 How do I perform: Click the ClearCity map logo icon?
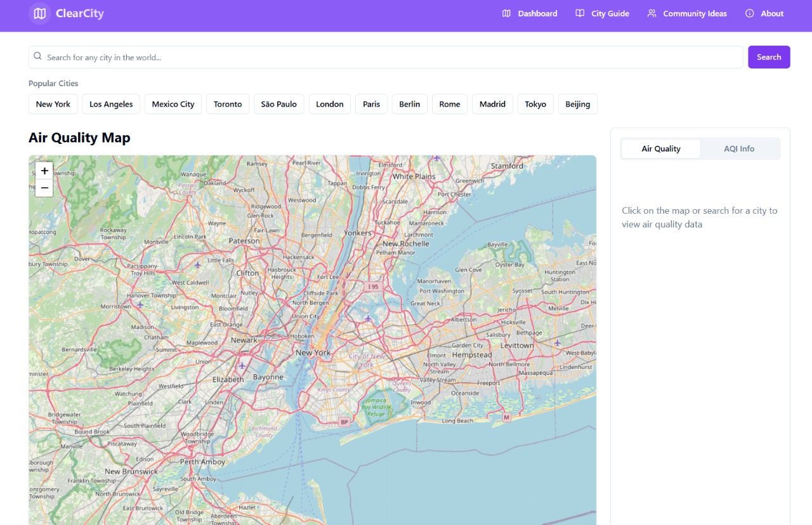[40, 13]
